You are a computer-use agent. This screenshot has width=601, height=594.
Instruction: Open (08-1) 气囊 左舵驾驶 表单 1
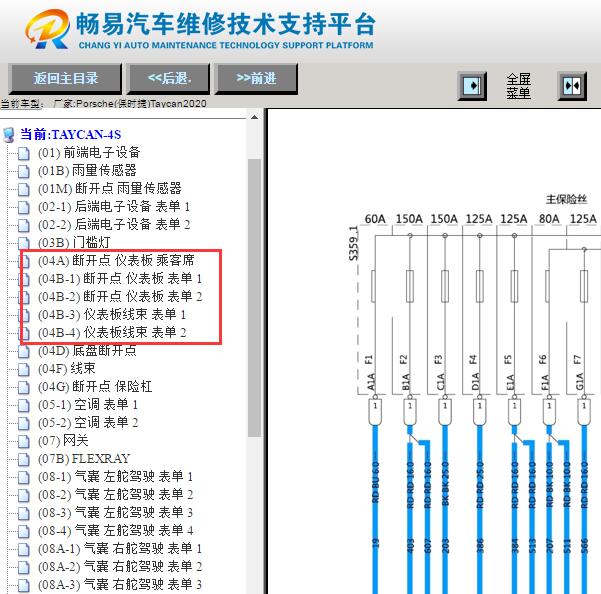(115, 477)
